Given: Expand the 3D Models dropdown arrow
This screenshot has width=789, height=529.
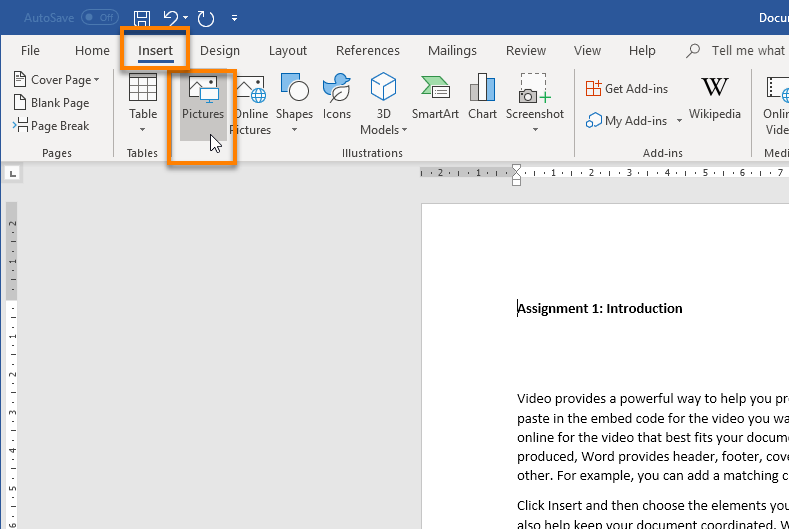Looking at the screenshot, I should click(x=404, y=130).
